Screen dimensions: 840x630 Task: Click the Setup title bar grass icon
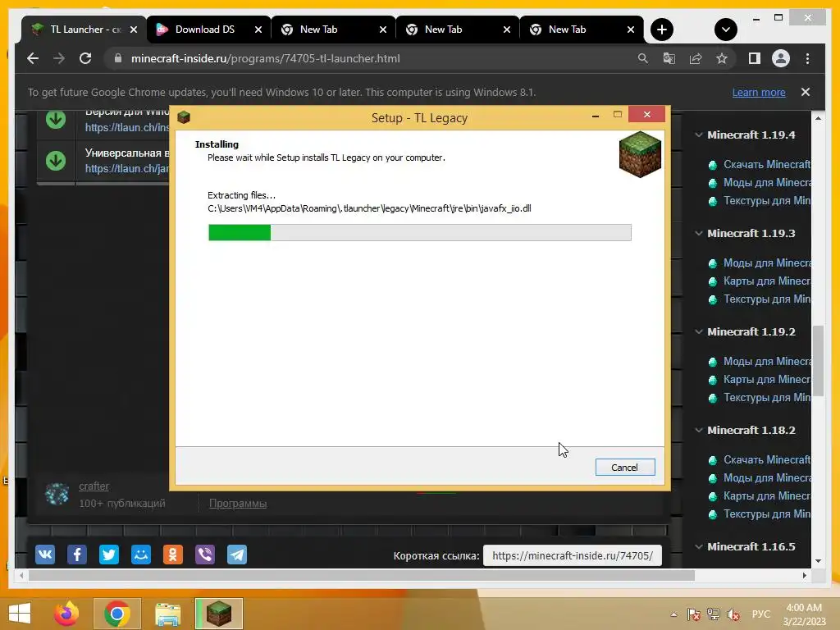184,117
